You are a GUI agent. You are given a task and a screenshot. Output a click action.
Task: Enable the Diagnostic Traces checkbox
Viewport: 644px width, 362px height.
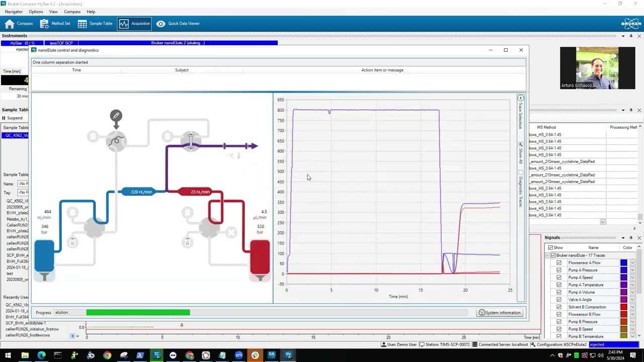coord(521,172)
